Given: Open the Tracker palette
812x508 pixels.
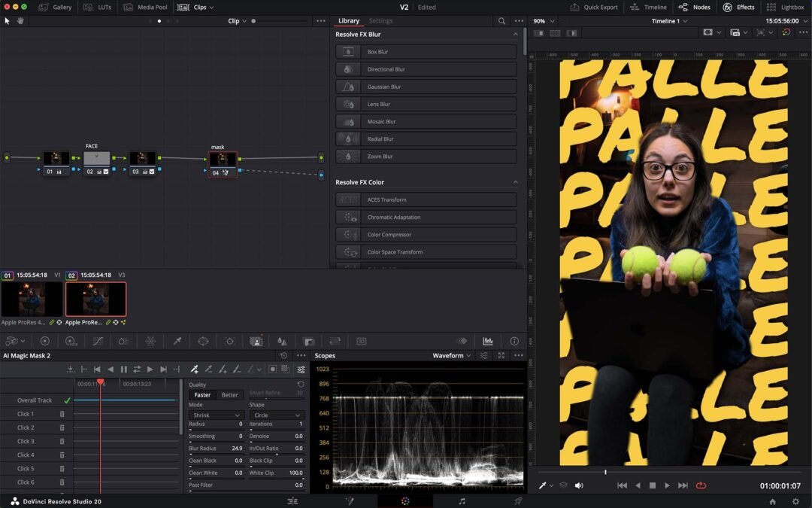Looking at the screenshot, I should click(229, 341).
